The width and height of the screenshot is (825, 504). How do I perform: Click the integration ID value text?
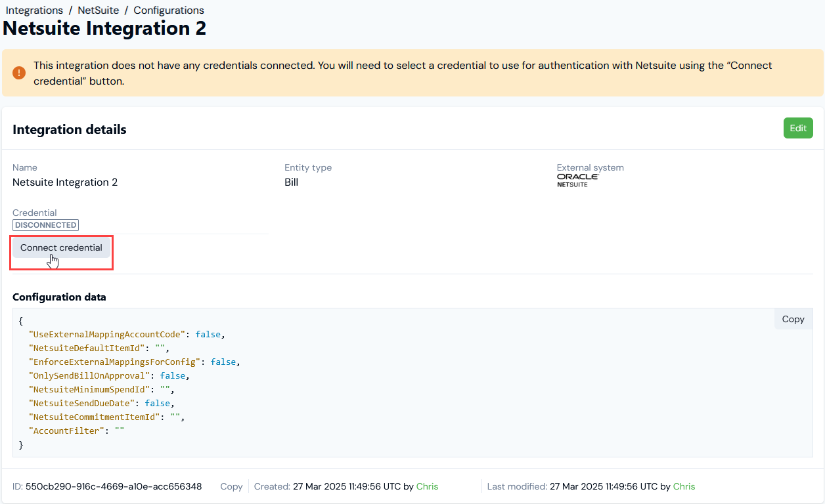pos(113,486)
